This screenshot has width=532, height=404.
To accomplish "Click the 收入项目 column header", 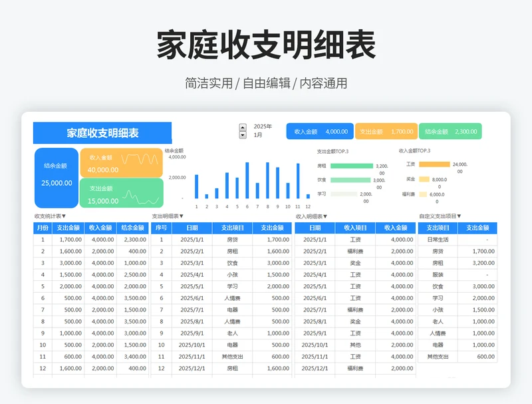I will pos(355,228).
